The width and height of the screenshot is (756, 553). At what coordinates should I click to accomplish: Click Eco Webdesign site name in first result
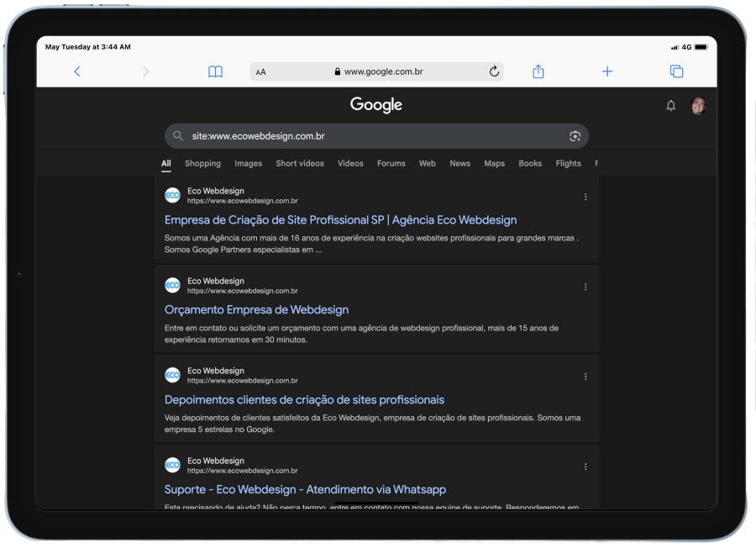(x=216, y=191)
